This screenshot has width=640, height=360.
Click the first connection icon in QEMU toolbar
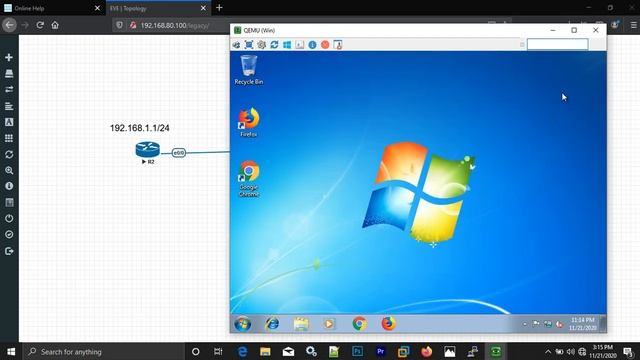point(236,45)
